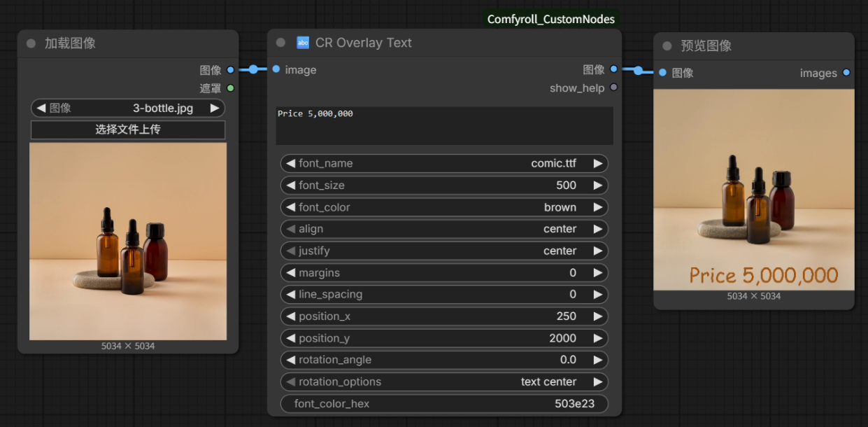Select the next image file after 3-bottle.jpg
The width and height of the screenshot is (868, 427).
pyautogui.click(x=215, y=108)
